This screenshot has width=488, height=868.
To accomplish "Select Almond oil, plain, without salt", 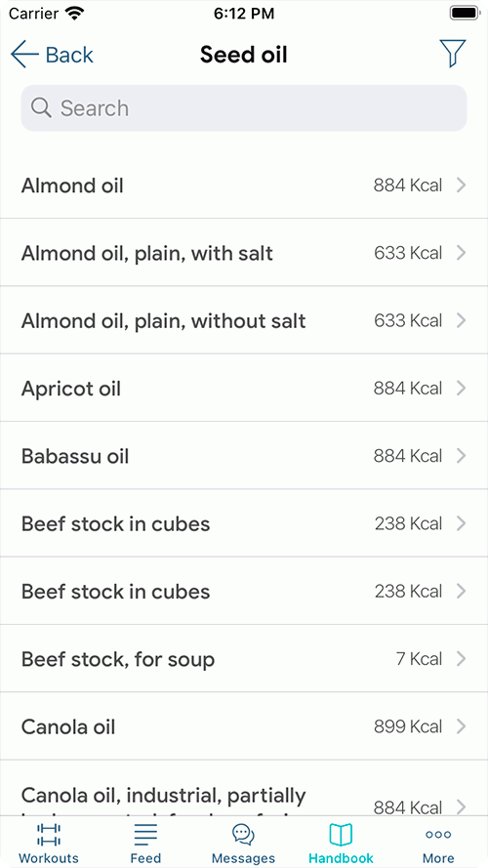I will (244, 320).
